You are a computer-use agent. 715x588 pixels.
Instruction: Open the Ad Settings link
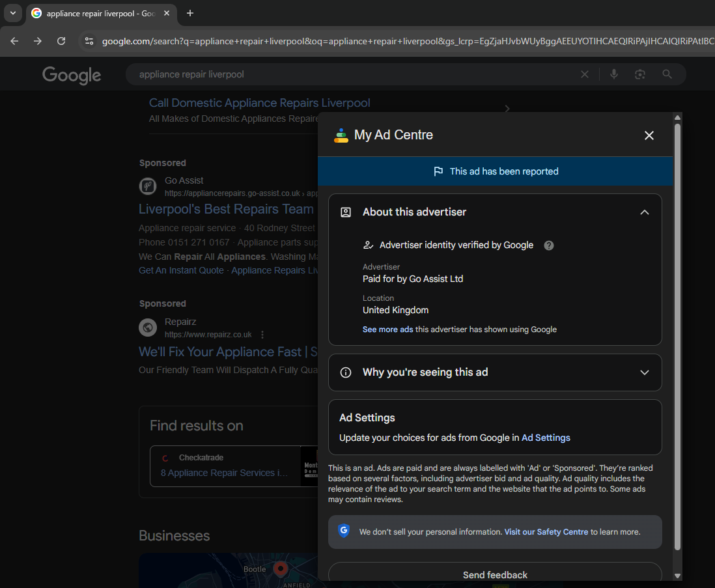pos(546,438)
